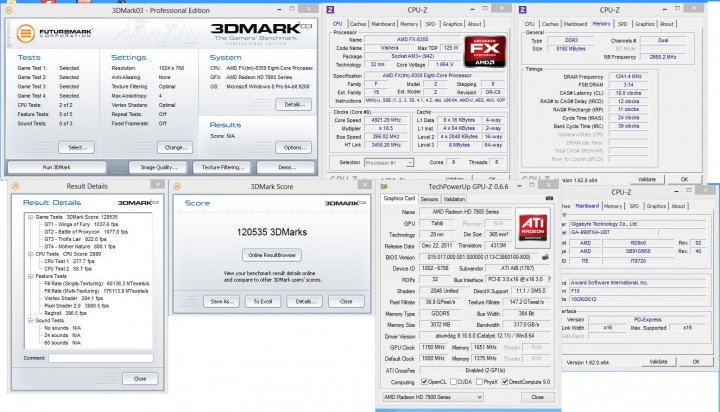This screenshot has height=412, width=720.
Task: Click Close button in Result Details
Action: tap(140, 379)
